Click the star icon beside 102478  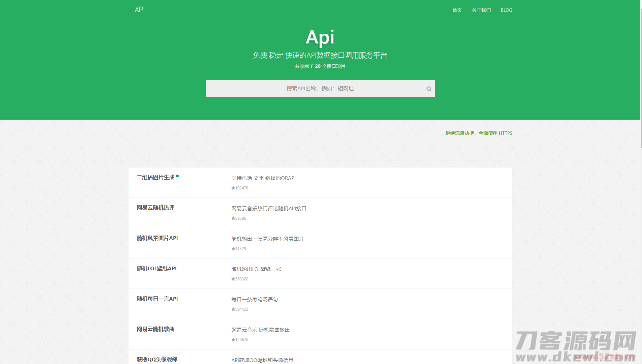(233, 188)
